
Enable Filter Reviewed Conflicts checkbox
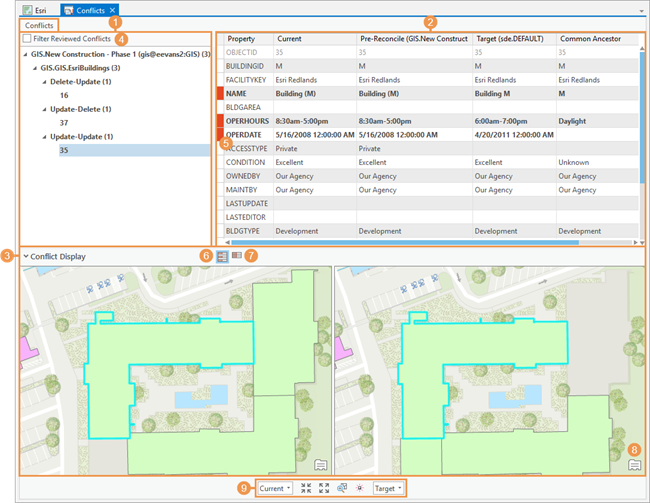[26, 38]
